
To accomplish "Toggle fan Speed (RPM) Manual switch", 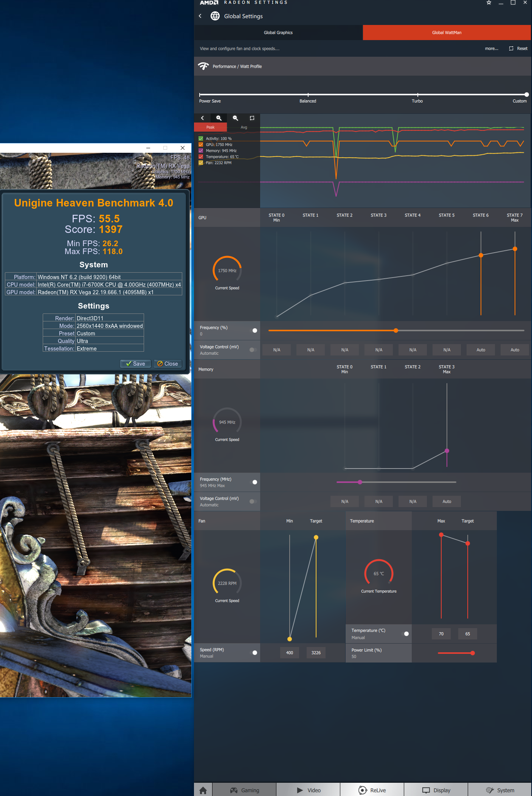I will pyautogui.click(x=253, y=653).
